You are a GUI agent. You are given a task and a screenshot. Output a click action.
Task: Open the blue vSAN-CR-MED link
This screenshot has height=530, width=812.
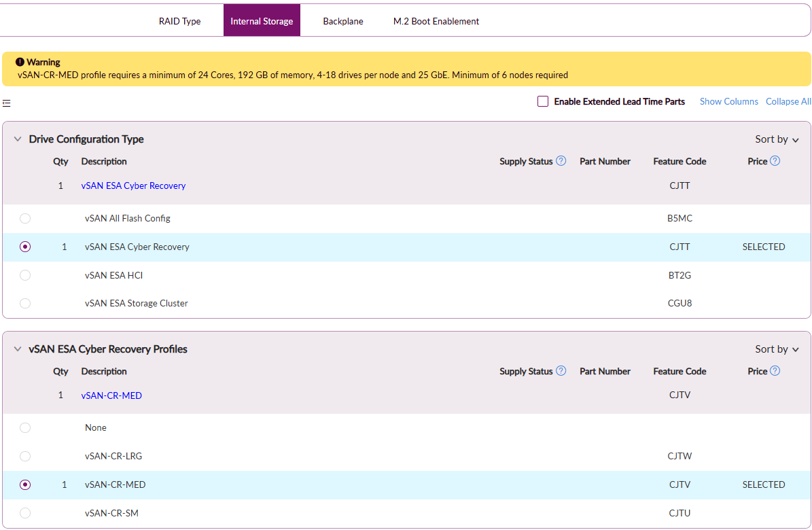(111, 395)
